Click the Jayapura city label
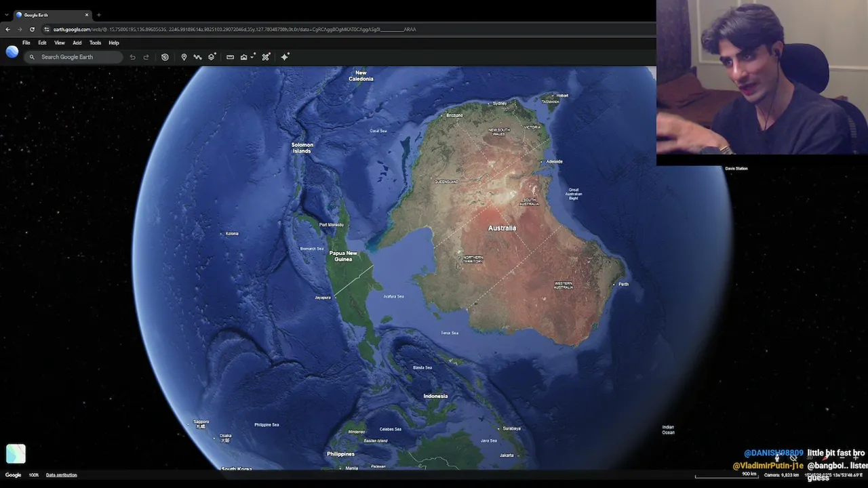 coord(322,298)
